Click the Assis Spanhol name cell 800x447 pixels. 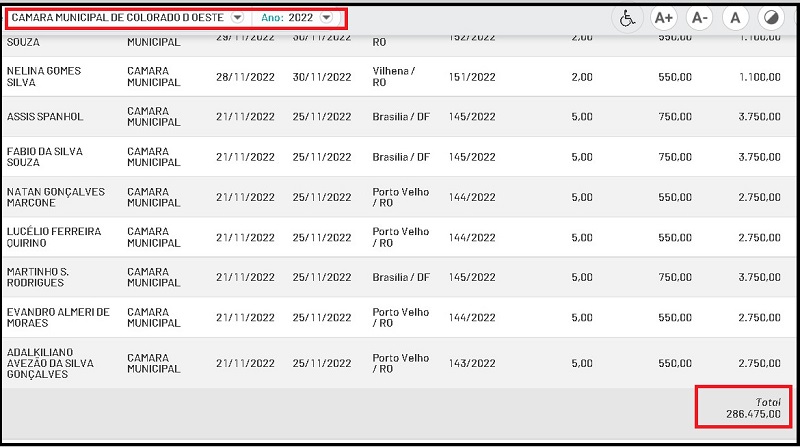click(45, 116)
